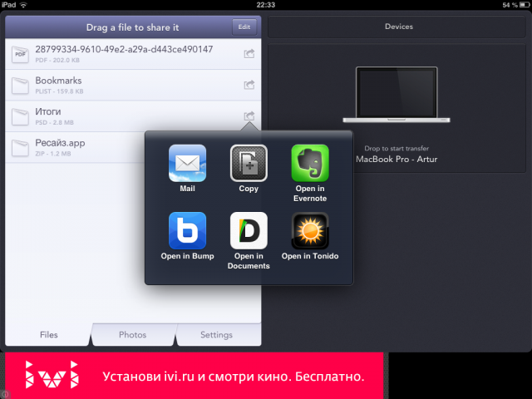Open file in Bump
The image size is (532, 399).
(x=187, y=231)
